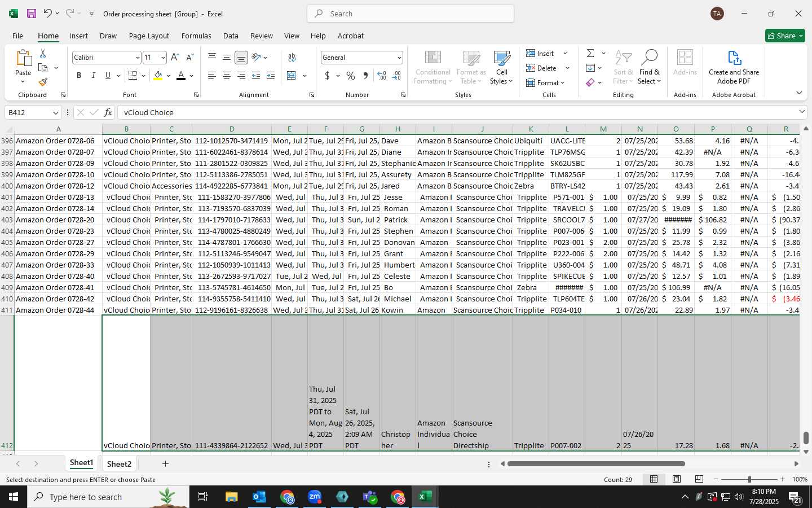
Task: Open Outlook from Windows taskbar
Action: click(259, 497)
